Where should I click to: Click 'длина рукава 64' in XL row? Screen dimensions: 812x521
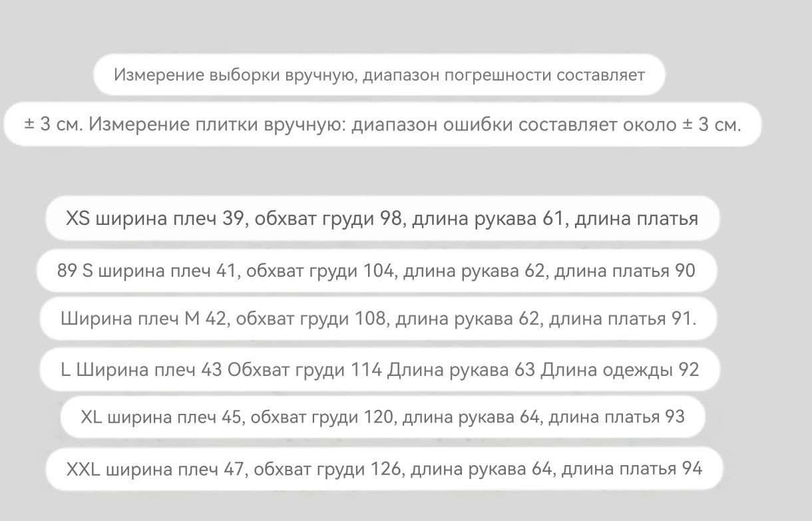coord(471,417)
